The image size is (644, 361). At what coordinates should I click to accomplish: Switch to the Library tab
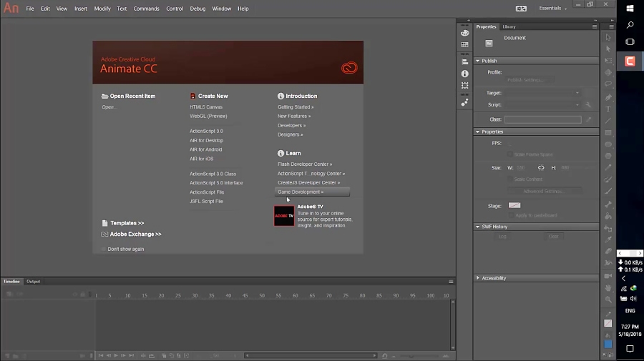click(x=509, y=26)
